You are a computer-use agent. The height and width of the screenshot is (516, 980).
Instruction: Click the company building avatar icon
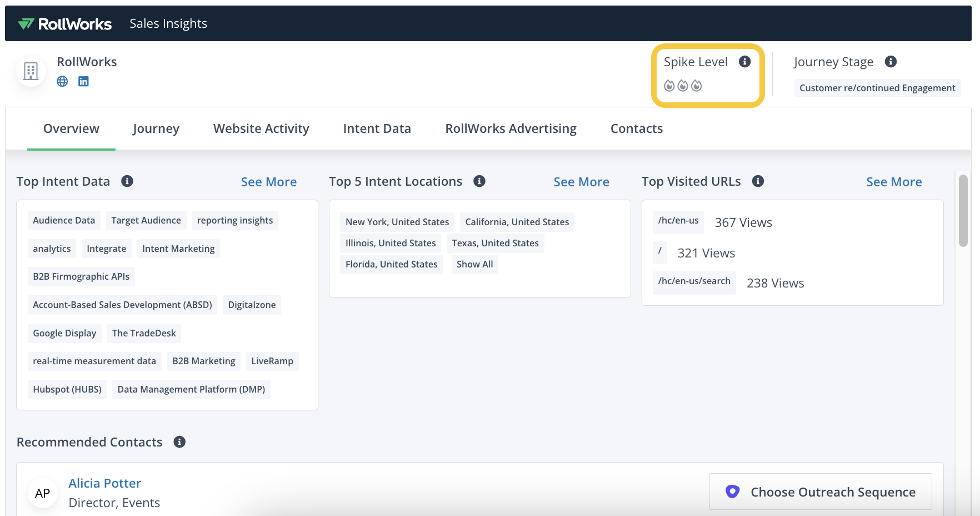tap(31, 71)
